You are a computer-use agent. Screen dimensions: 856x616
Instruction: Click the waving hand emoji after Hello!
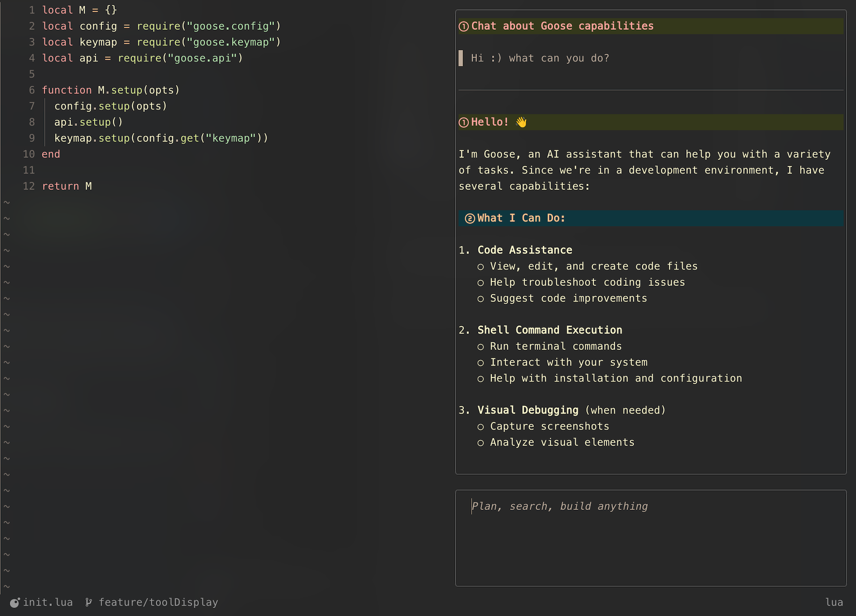tap(521, 122)
